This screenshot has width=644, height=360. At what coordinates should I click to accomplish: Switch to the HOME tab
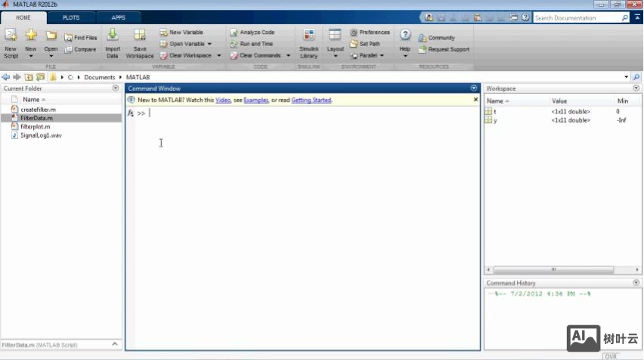tap(23, 17)
